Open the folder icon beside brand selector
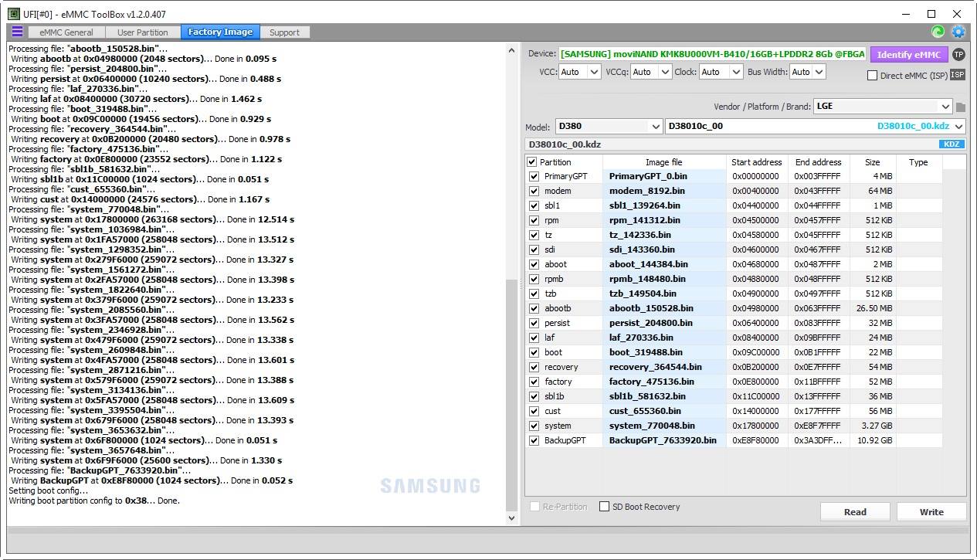977x560 pixels. 961,107
